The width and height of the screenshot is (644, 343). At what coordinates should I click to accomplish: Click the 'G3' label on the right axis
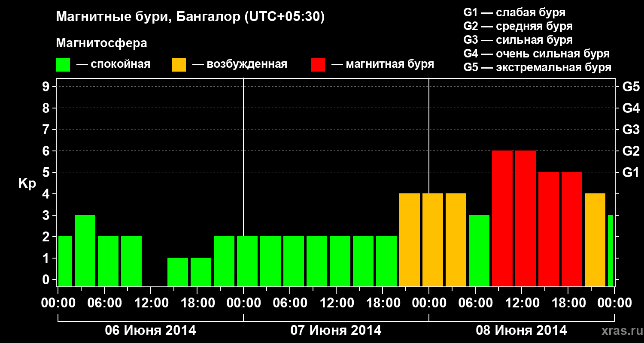click(x=631, y=129)
